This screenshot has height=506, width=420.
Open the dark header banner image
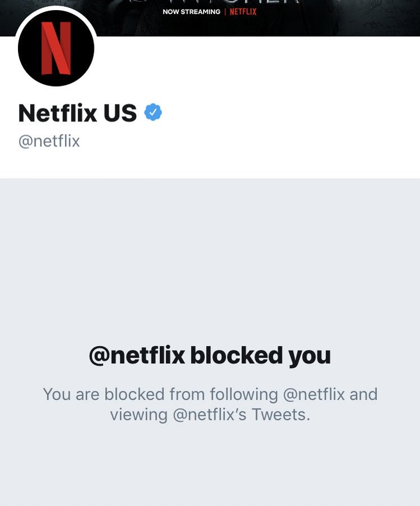[x=210, y=18]
